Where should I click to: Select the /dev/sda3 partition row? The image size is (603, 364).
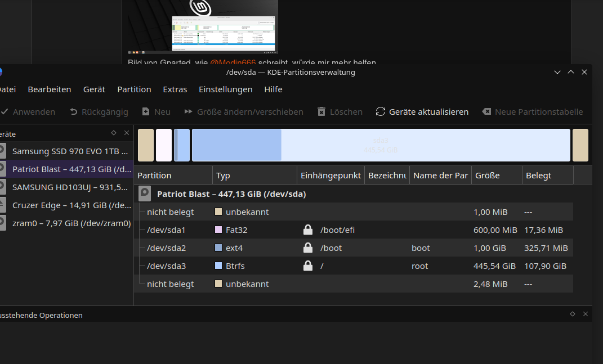tap(354, 266)
